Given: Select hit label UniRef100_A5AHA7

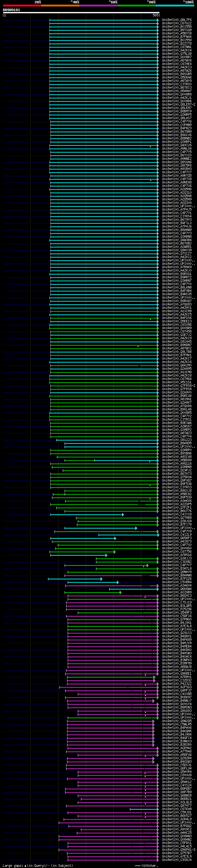Looking at the screenshot, I should click(x=176, y=91).
